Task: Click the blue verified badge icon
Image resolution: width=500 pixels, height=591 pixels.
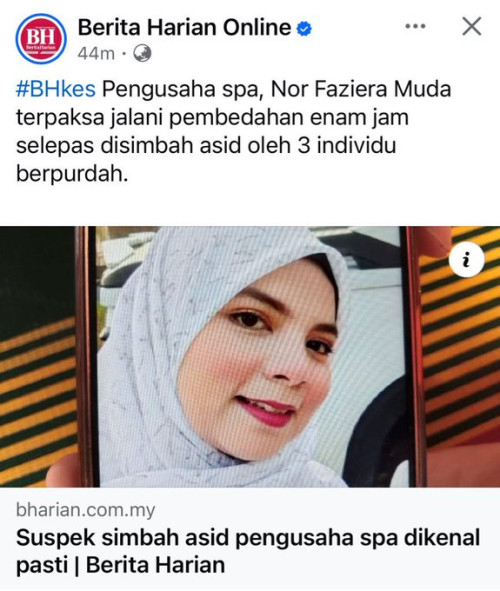Action: [x=304, y=28]
